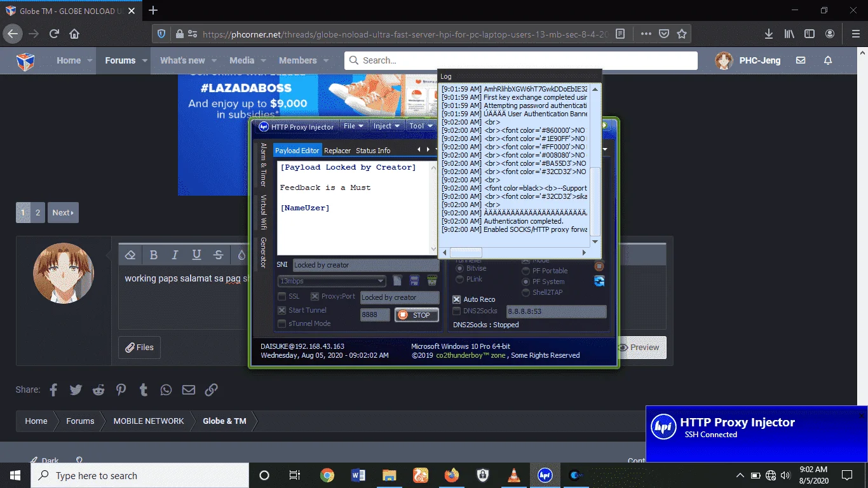Expand the Members navigation dropdown arrow
The width and height of the screenshot is (868, 488).
326,61
